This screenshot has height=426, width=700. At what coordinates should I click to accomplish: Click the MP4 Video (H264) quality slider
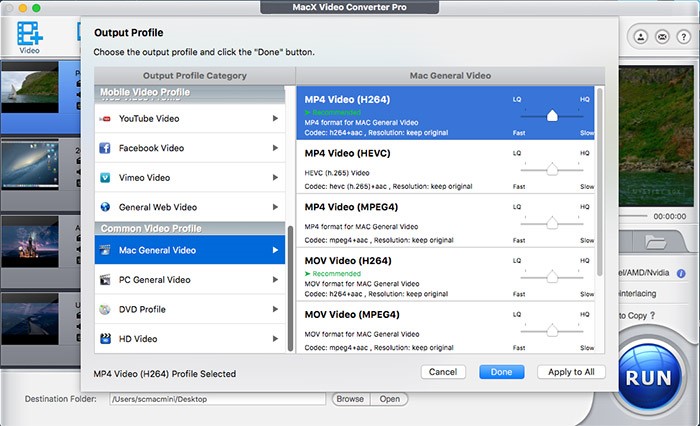[552, 115]
